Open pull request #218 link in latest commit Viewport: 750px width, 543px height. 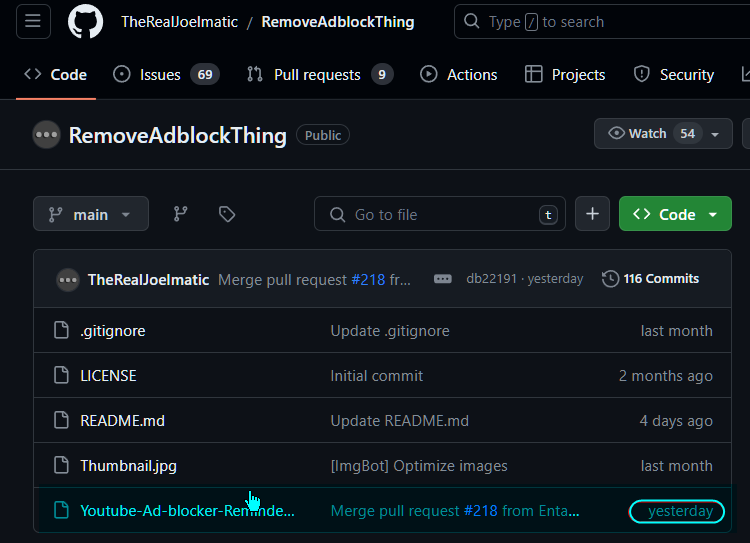click(x=368, y=279)
